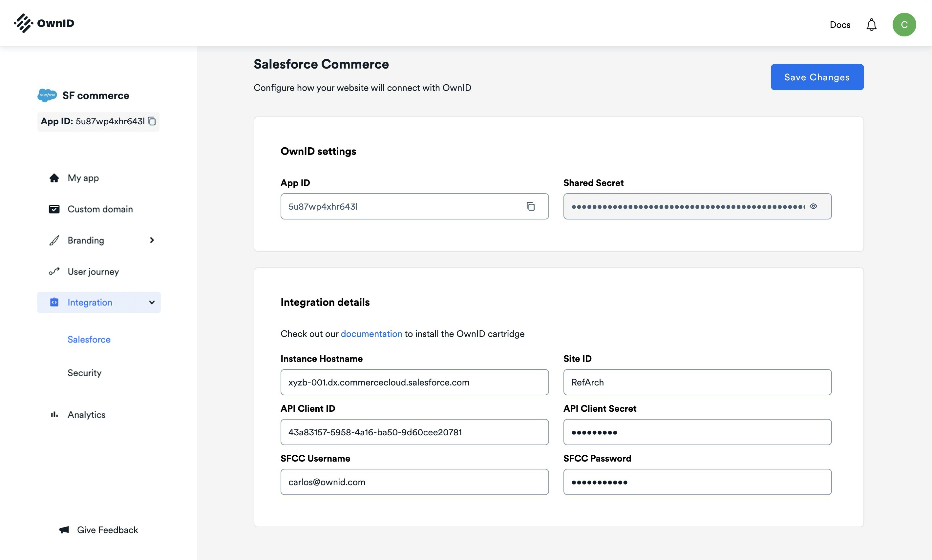This screenshot has height=560, width=932.
Task: Open the Docs menu item
Action: pyautogui.click(x=839, y=24)
